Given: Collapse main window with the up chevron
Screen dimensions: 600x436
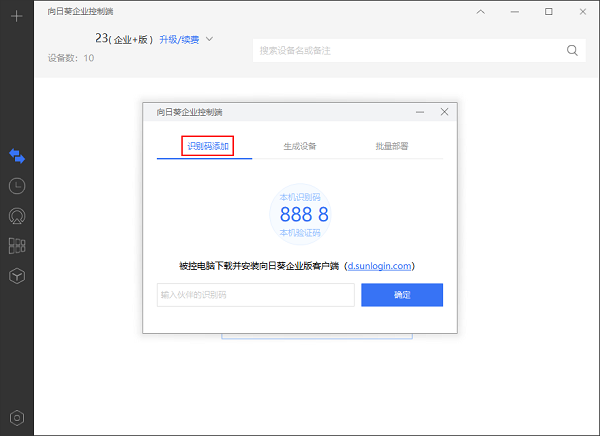Looking at the screenshot, I should point(481,12).
